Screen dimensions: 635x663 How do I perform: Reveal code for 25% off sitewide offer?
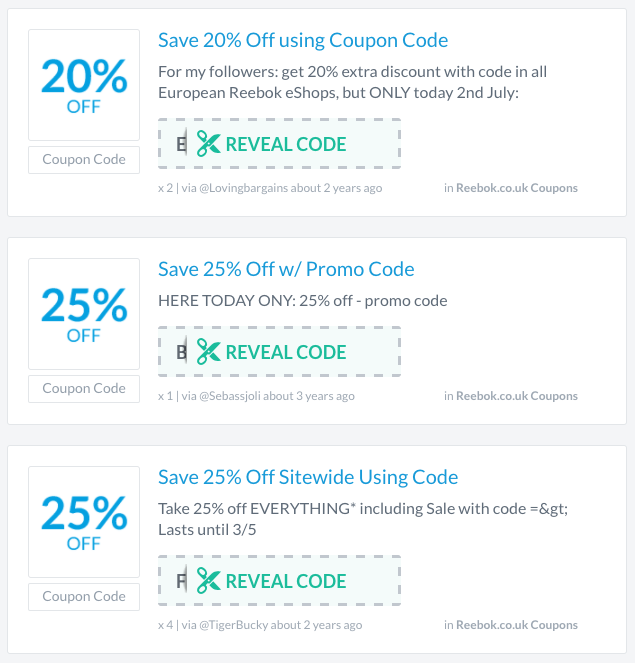point(285,581)
